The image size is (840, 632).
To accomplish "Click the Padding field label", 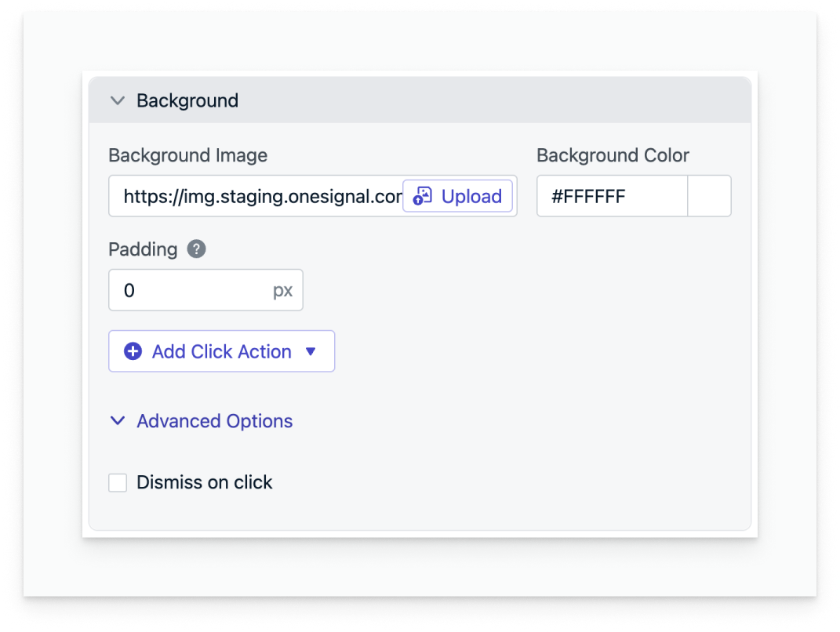I will 143,249.
